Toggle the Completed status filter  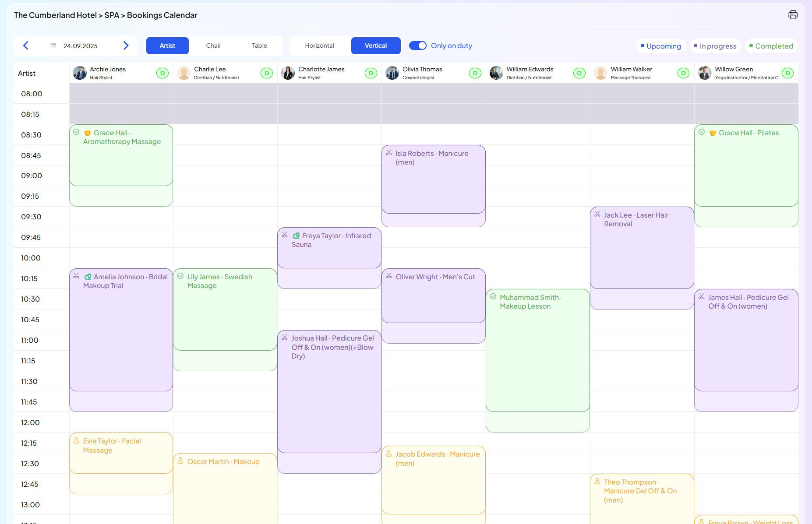pos(771,46)
